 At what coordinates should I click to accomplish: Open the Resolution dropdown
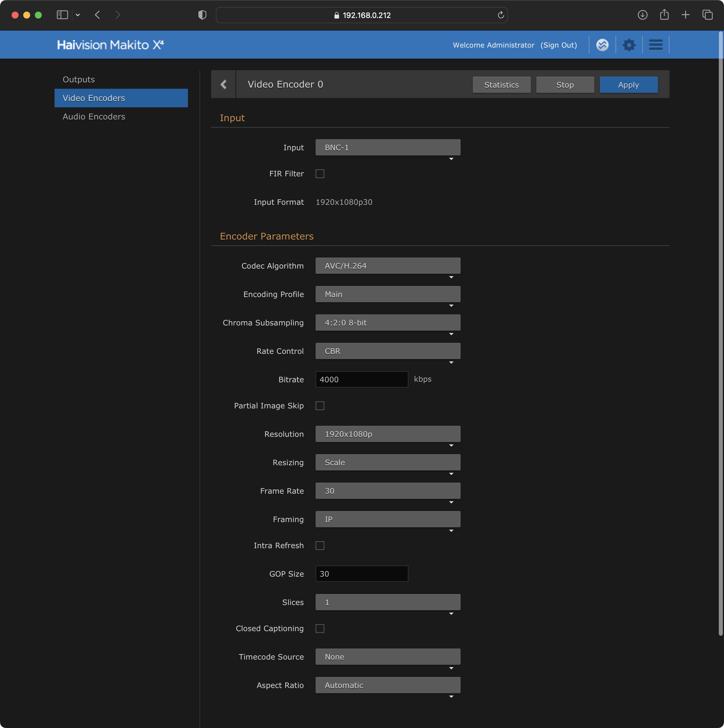click(388, 434)
